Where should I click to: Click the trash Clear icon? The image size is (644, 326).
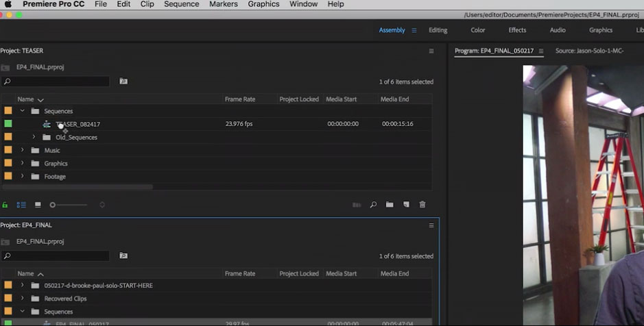422,204
